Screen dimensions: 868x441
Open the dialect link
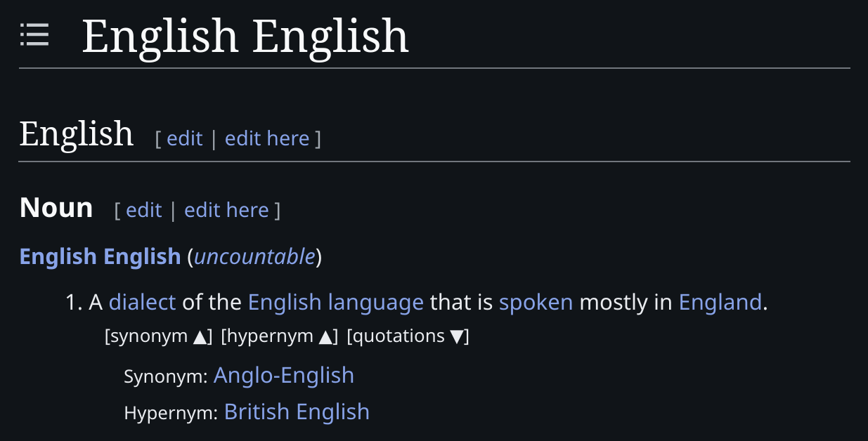tap(142, 302)
